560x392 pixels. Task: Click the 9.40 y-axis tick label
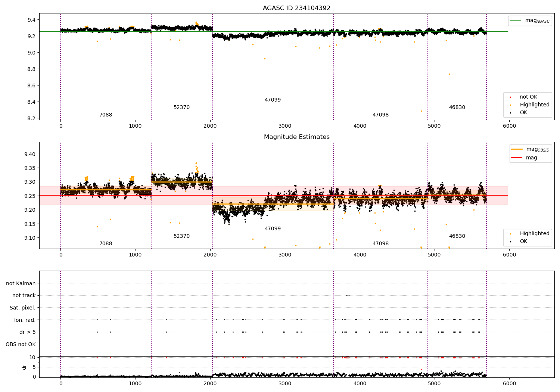29,154
